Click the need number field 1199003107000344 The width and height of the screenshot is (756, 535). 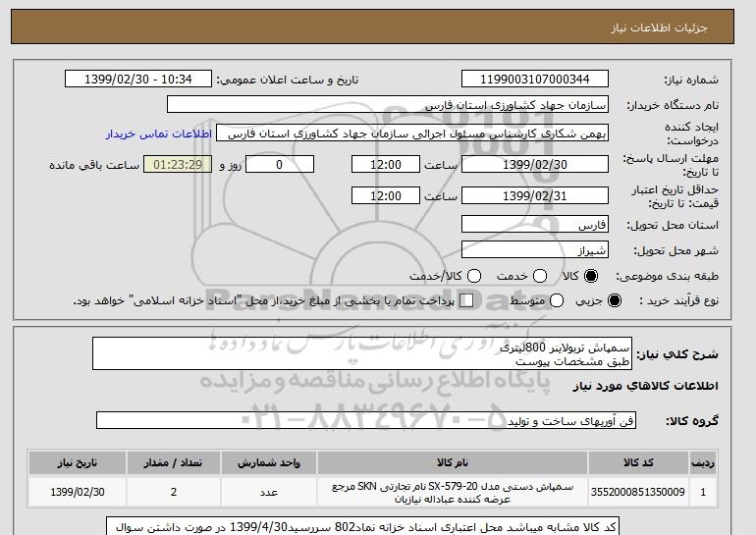(x=535, y=80)
